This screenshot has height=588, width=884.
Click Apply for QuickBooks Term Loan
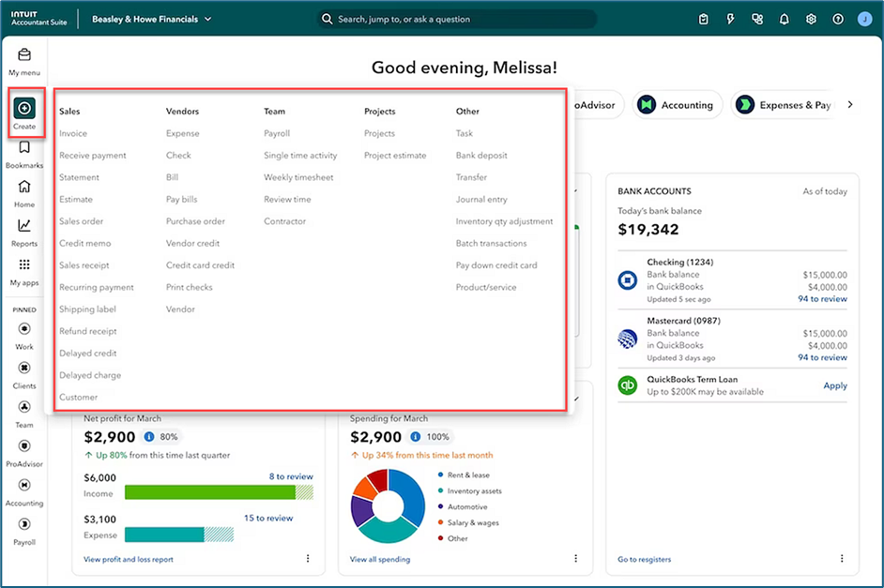(834, 385)
